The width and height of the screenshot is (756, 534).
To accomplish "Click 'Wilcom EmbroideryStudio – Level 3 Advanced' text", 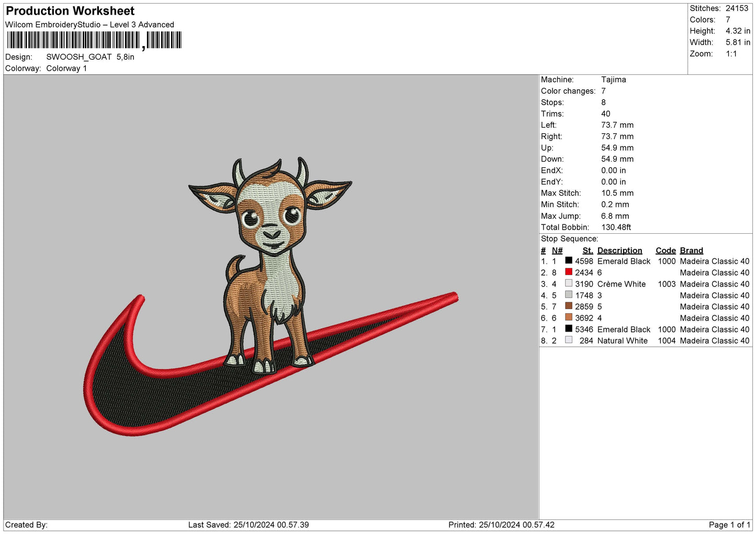I will 89,25.
